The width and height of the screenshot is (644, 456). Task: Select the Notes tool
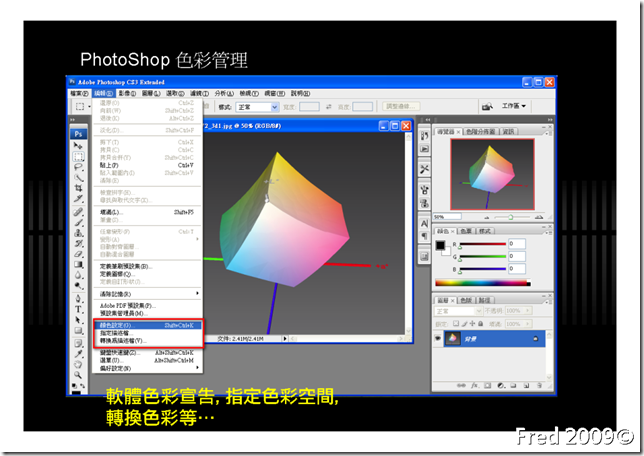pyautogui.click(x=78, y=343)
